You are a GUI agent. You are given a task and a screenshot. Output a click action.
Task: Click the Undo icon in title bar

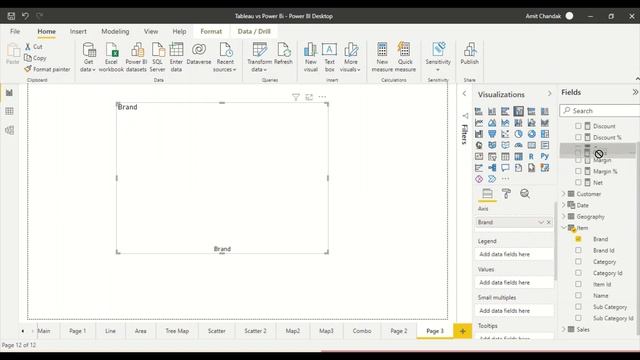[25, 16]
